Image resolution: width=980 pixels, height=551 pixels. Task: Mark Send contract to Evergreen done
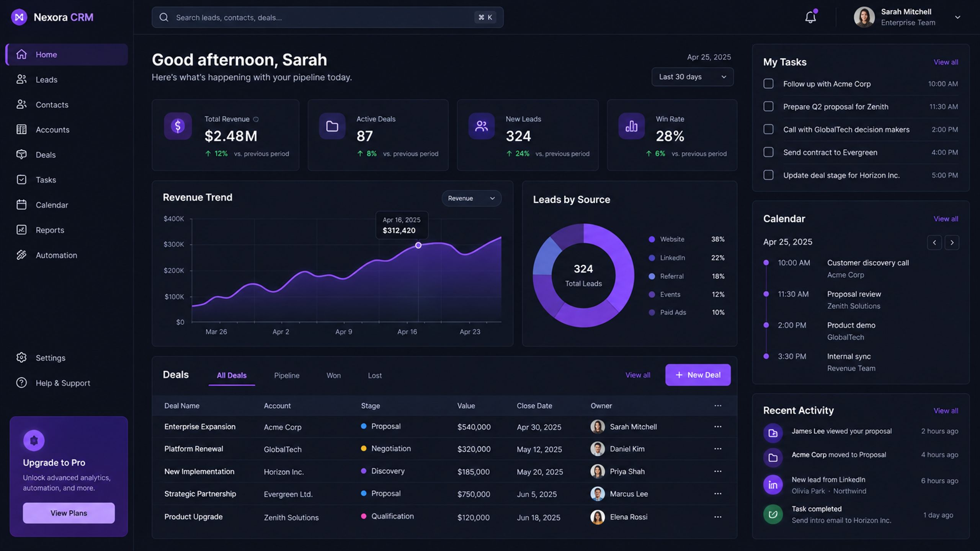(768, 152)
